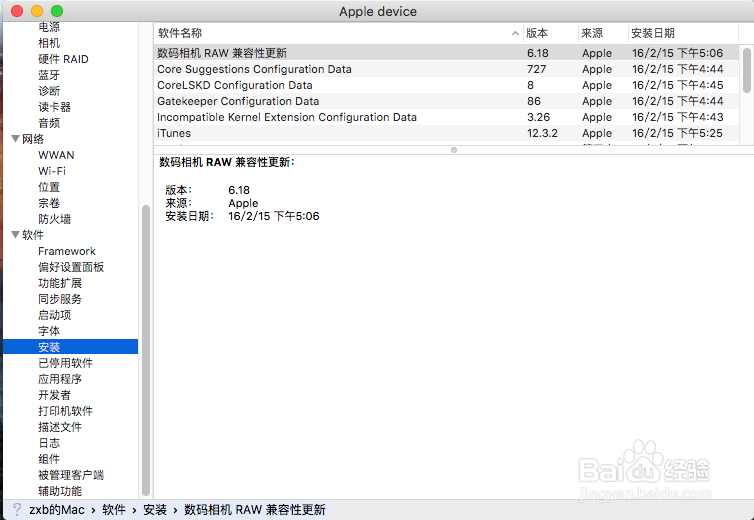The width and height of the screenshot is (754, 520).
Task: Sort by the 版本 column header
Action: 551,33
